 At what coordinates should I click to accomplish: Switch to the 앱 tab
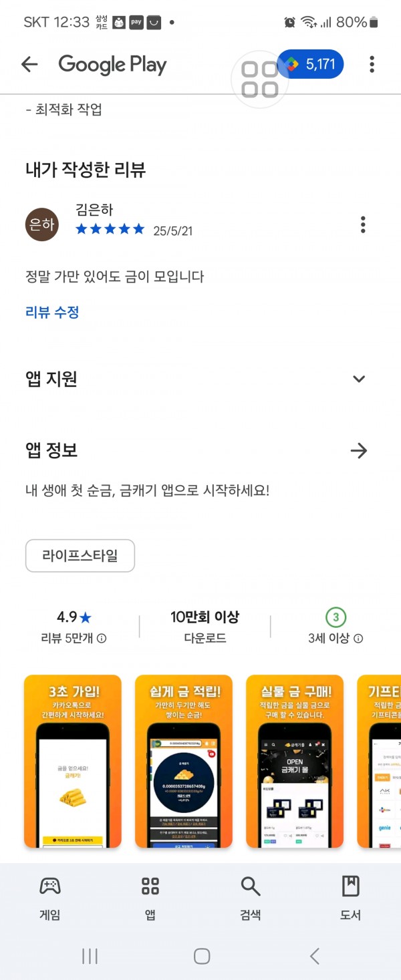click(x=150, y=899)
